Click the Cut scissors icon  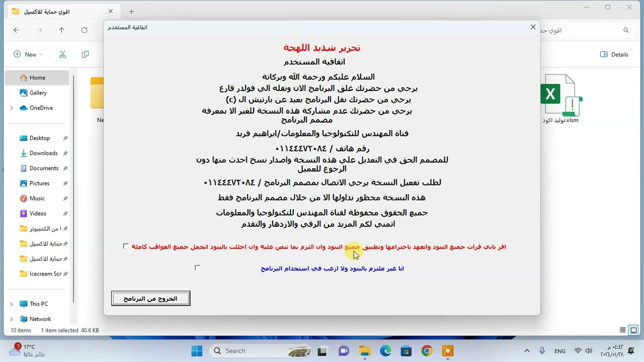click(62, 54)
